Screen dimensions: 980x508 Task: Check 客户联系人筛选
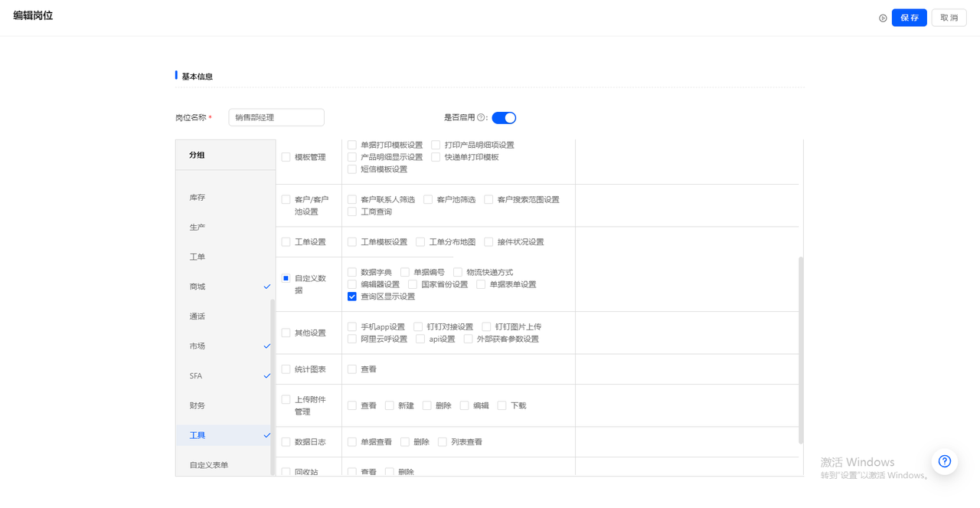(x=352, y=199)
